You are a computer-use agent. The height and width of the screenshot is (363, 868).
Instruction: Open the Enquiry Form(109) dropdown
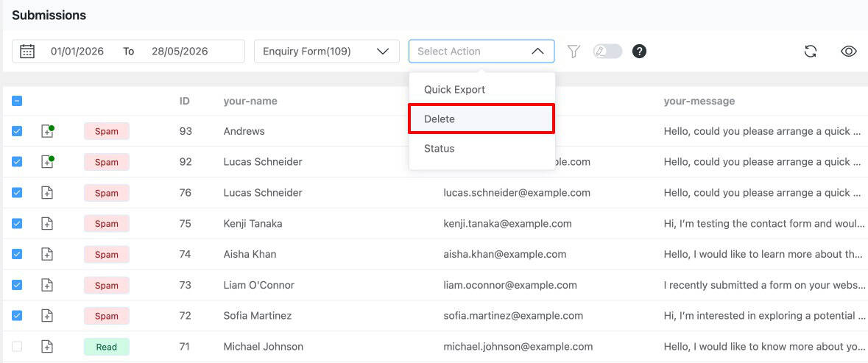click(327, 52)
